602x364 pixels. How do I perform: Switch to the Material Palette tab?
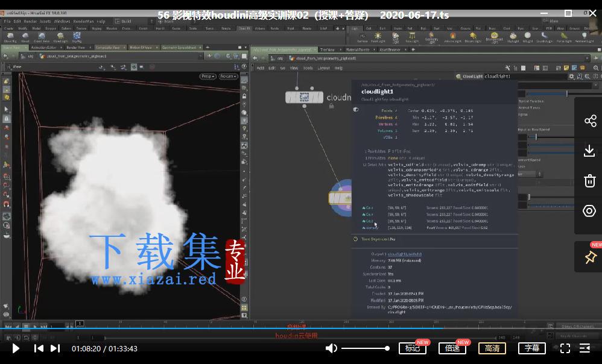(358, 50)
